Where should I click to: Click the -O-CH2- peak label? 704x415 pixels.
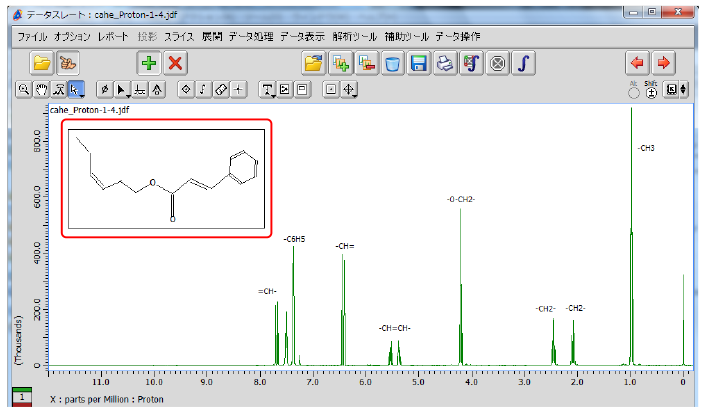(x=461, y=199)
